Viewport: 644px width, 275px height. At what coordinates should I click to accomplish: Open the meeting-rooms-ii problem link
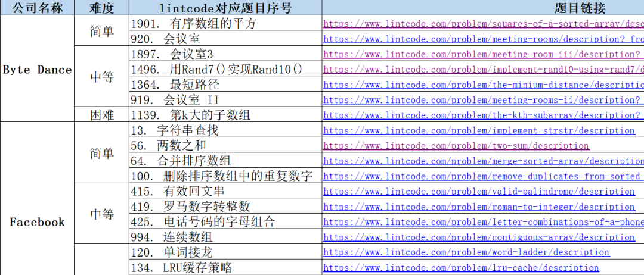(484, 100)
